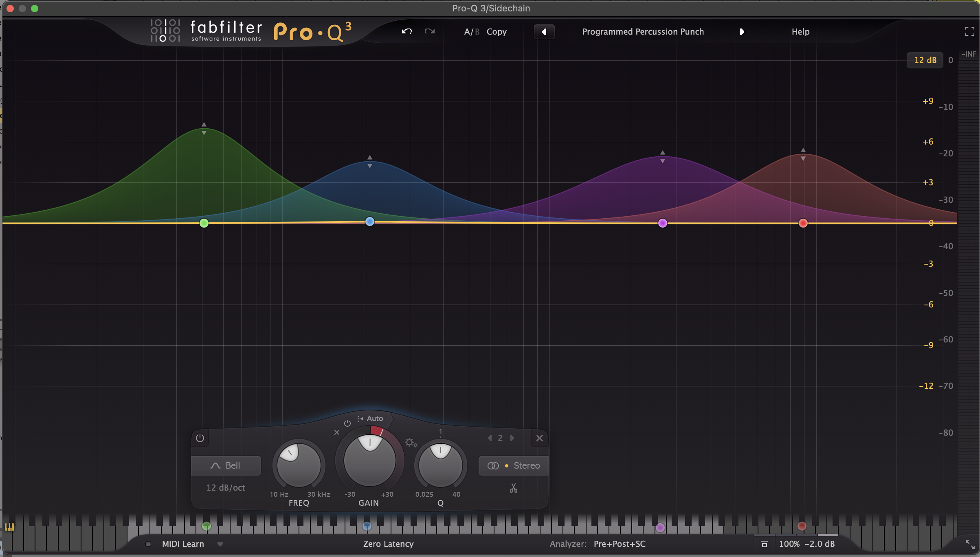Open gain-Q interaction gear settings
Image resolution: width=980 pixels, height=557 pixels.
point(411,443)
